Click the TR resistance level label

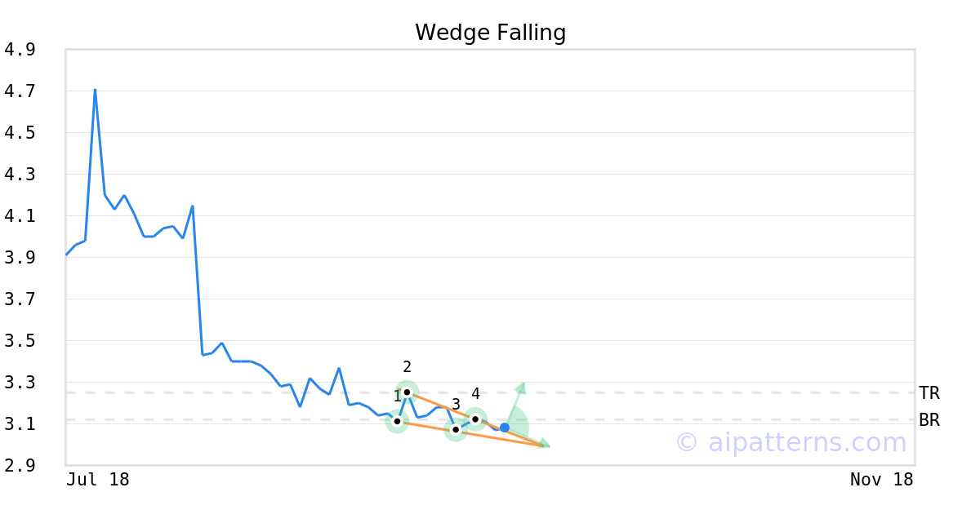pyautogui.click(x=929, y=393)
